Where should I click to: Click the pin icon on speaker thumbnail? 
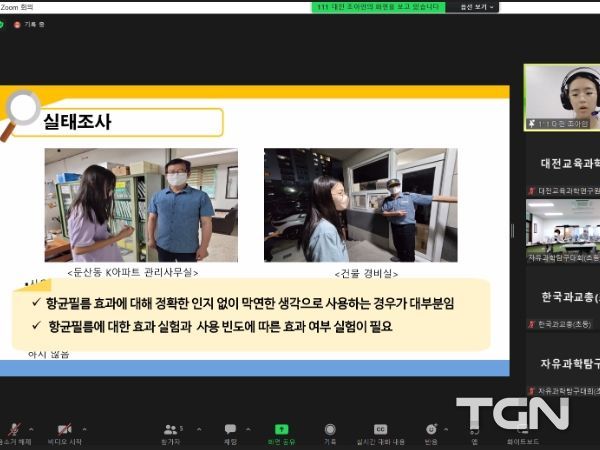click(532, 124)
